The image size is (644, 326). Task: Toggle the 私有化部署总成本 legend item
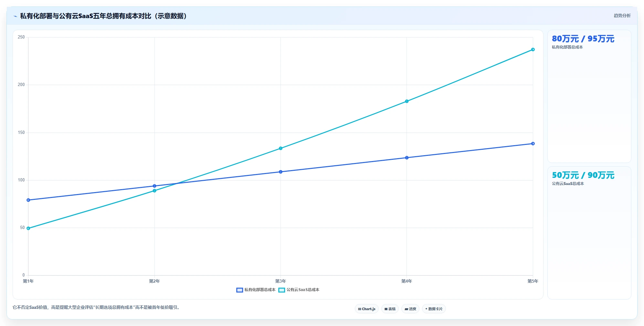pyautogui.click(x=256, y=290)
